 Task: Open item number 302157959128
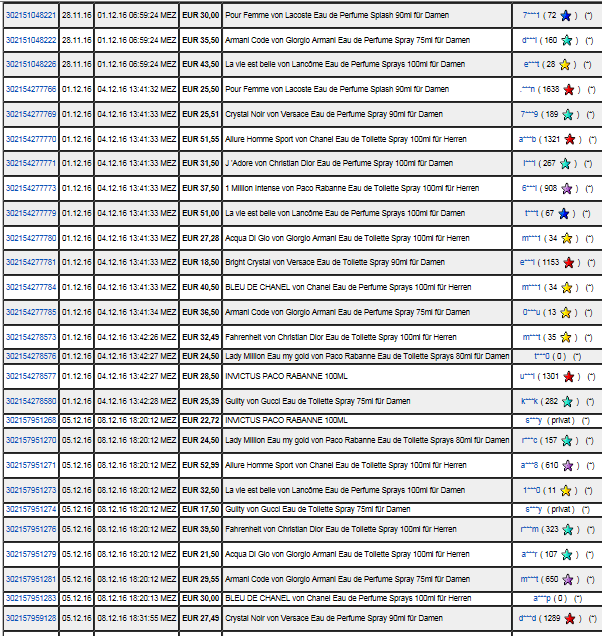click(31, 618)
